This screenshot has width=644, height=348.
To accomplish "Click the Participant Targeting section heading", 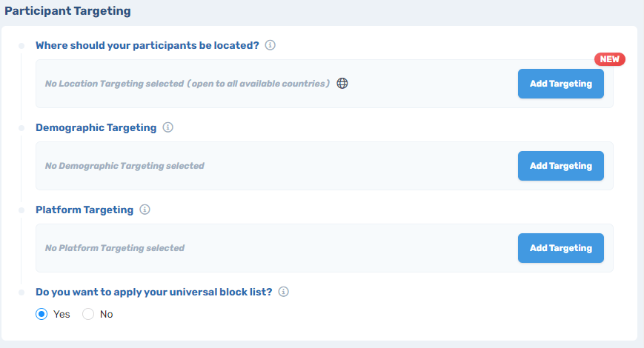I will (67, 12).
